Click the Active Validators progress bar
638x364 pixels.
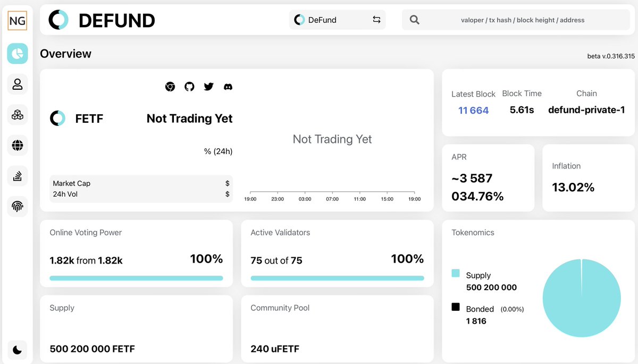[x=337, y=278]
